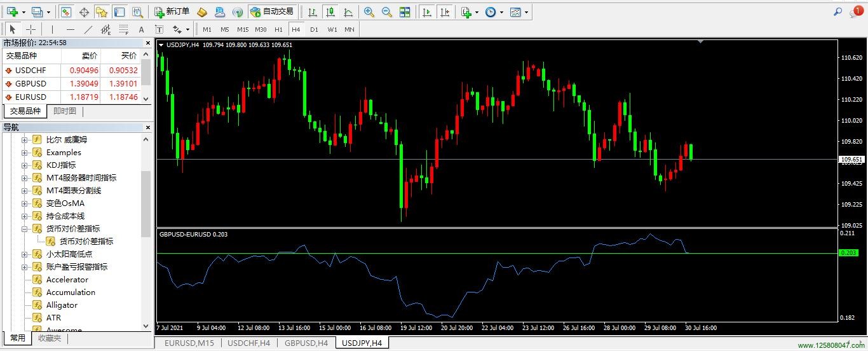Toggle the Navigator folder-star icon
The height and width of the screenshot is (351, 868).
[102, 11]
